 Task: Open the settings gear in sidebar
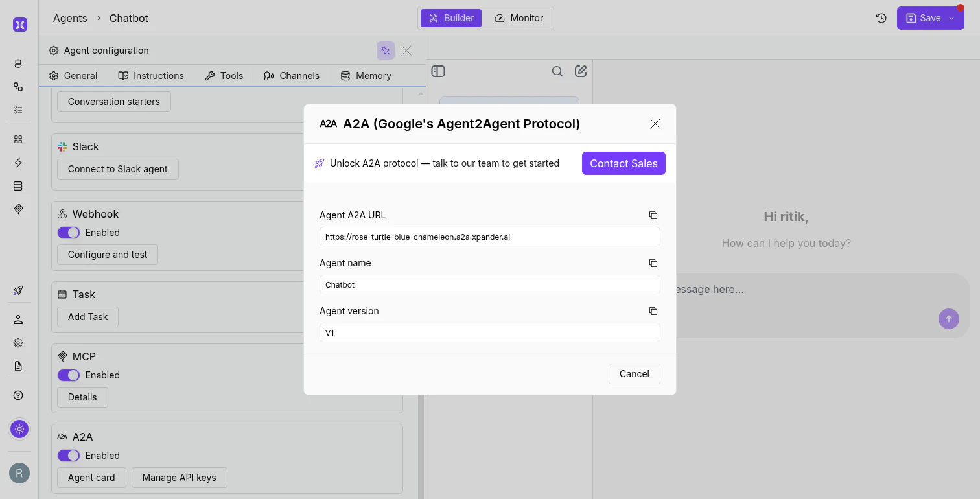[18, 343]
